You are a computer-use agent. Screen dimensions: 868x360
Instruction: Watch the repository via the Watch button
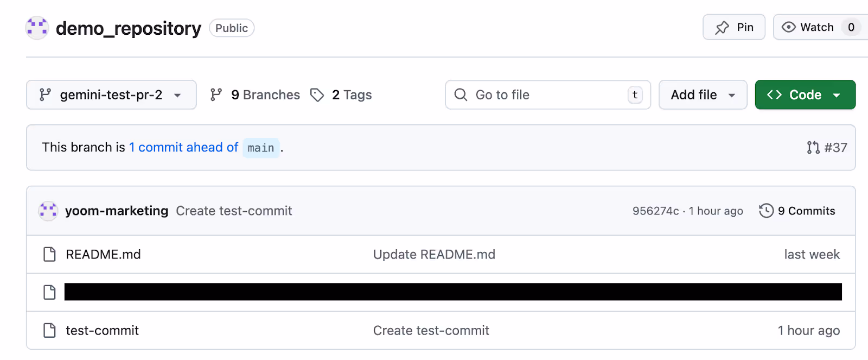tap(820, 27)
